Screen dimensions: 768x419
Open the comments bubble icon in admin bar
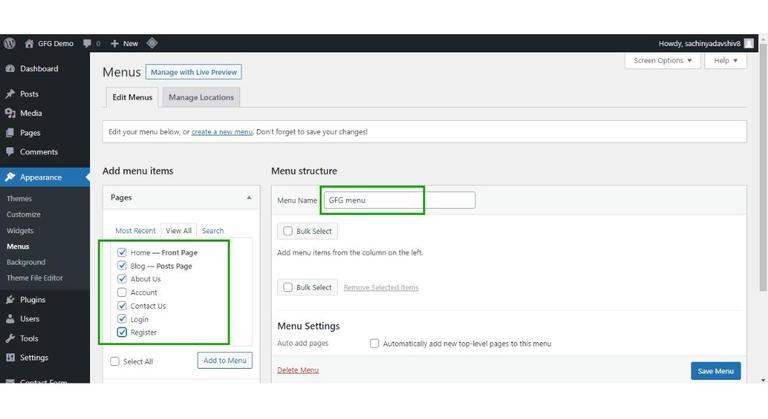pyautogui.click(x=89, y=44)
